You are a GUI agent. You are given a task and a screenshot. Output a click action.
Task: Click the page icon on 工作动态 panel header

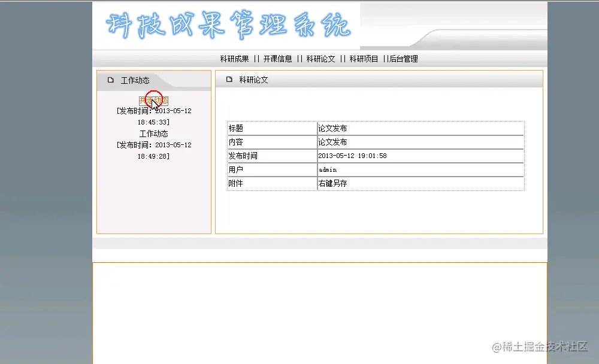(x=110, y=79)
